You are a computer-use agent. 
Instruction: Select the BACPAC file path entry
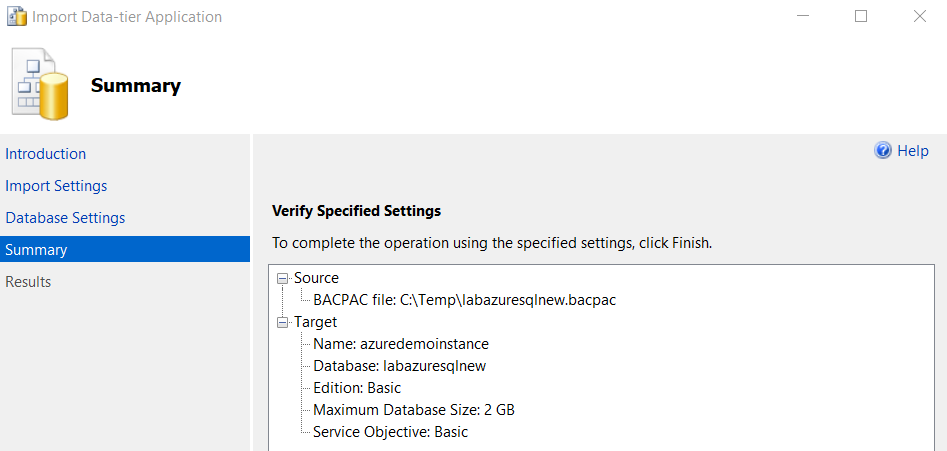(472, 300)
